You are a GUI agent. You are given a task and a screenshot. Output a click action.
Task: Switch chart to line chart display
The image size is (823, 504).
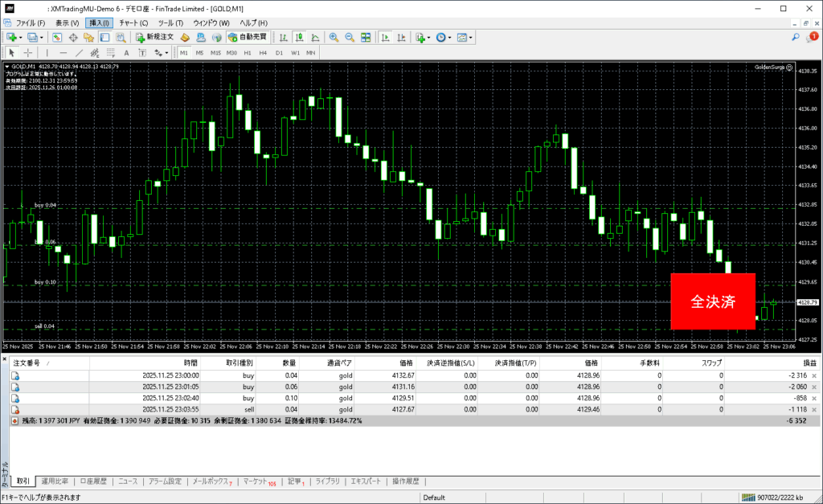(314, 38)
